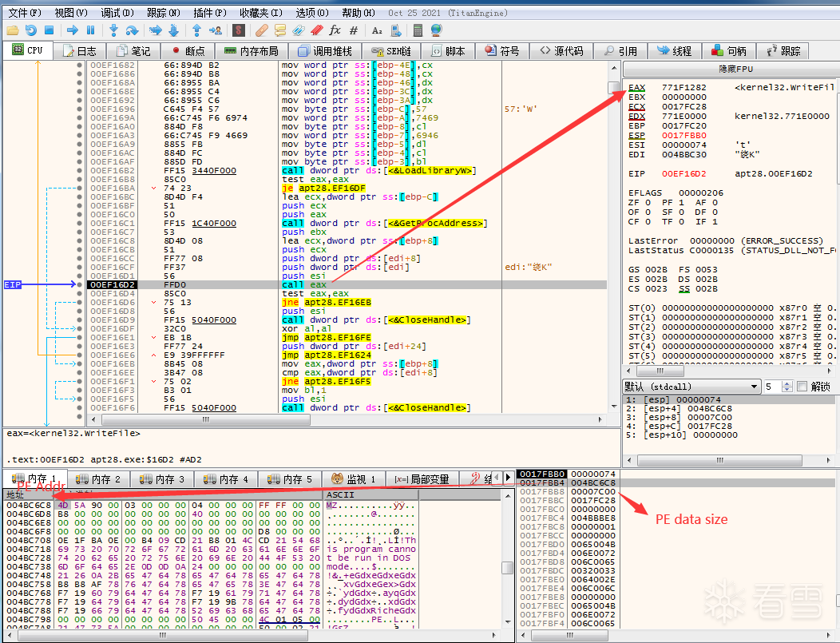Click the Step Over icon
The image size is (840, 643).
132,30
